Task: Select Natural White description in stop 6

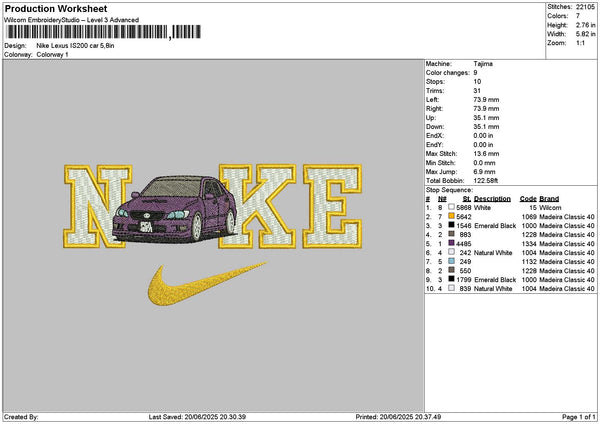Action: [493, 253]
